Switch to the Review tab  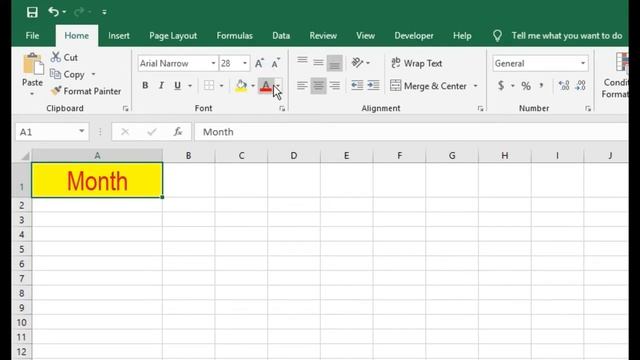click(323, 36)
